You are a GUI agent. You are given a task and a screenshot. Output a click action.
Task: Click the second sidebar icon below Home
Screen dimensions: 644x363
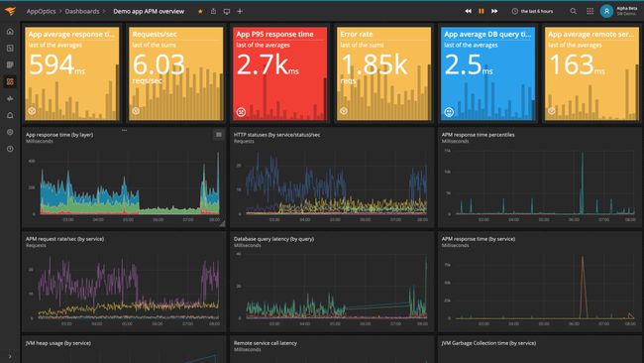pyautogui.click(x=10, y=48)
